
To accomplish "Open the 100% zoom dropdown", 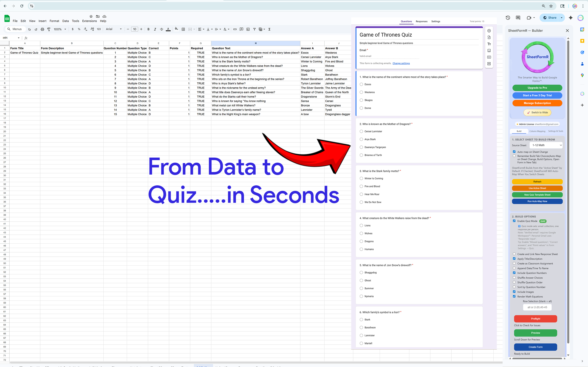I will coord(60,29).
